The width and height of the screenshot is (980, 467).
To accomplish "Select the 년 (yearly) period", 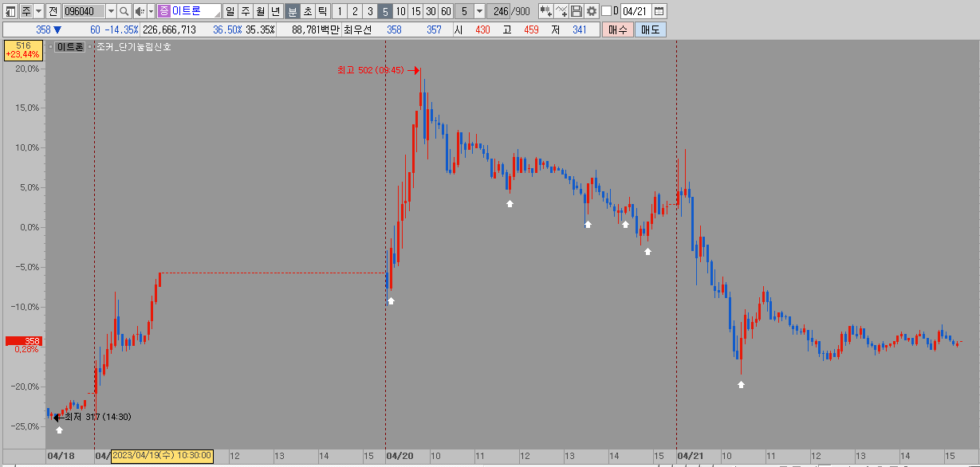I will click(x=275, y=11).
